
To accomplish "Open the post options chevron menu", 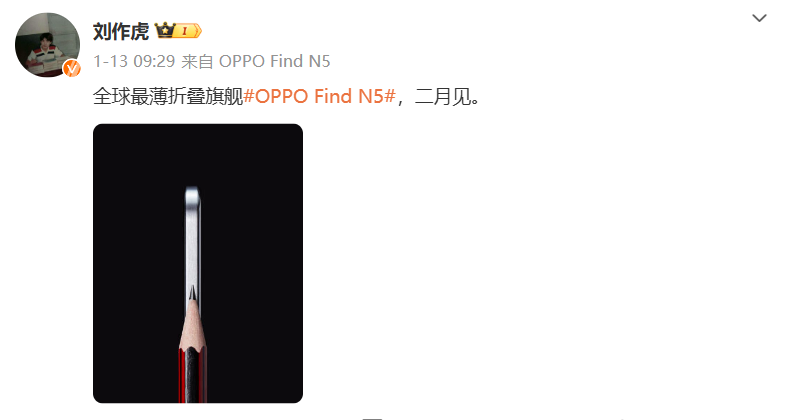I will pos(759,19).
